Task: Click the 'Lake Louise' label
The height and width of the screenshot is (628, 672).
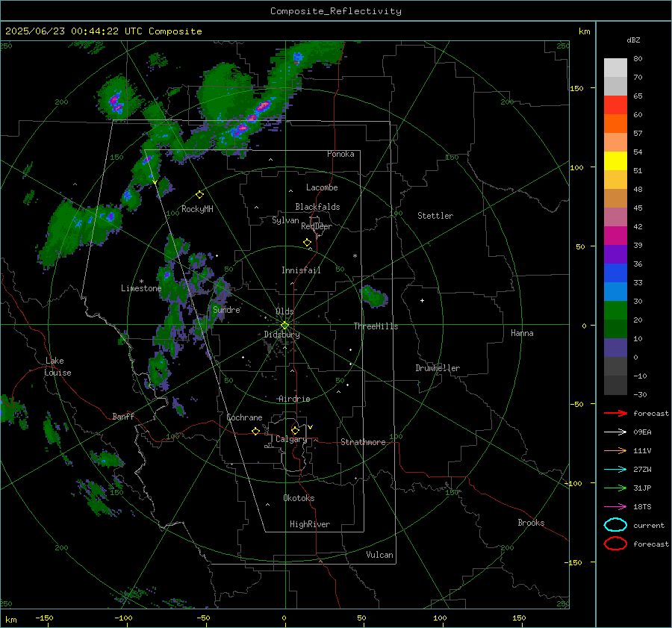Action: (x=58, y=367)
